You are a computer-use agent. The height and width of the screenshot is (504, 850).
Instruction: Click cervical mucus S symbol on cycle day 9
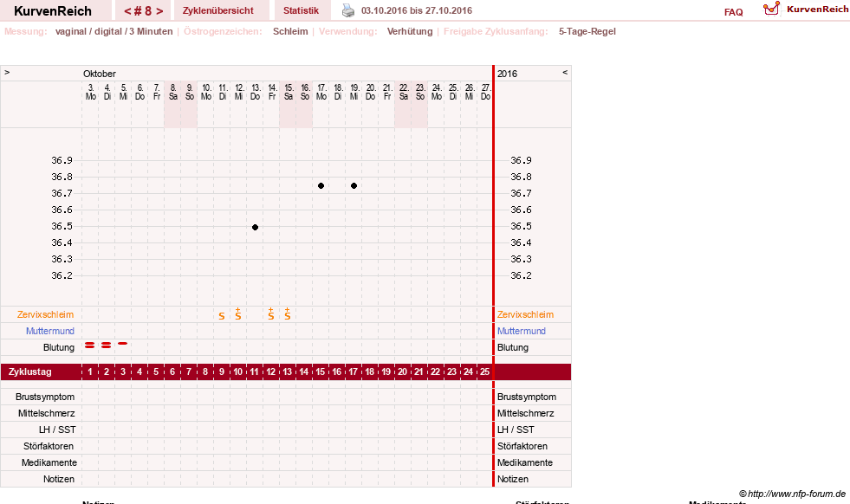(222, 316)
